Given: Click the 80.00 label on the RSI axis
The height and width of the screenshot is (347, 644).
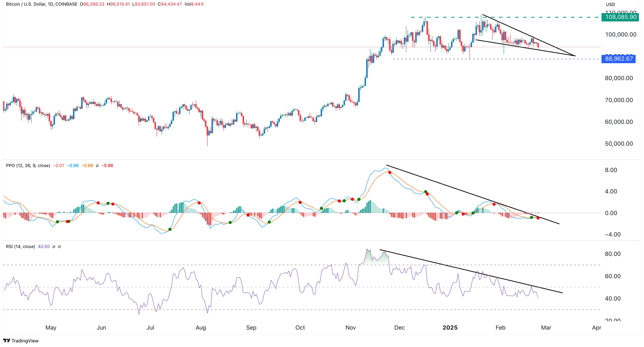Looking at the screenshot, I should pos(613,254).
